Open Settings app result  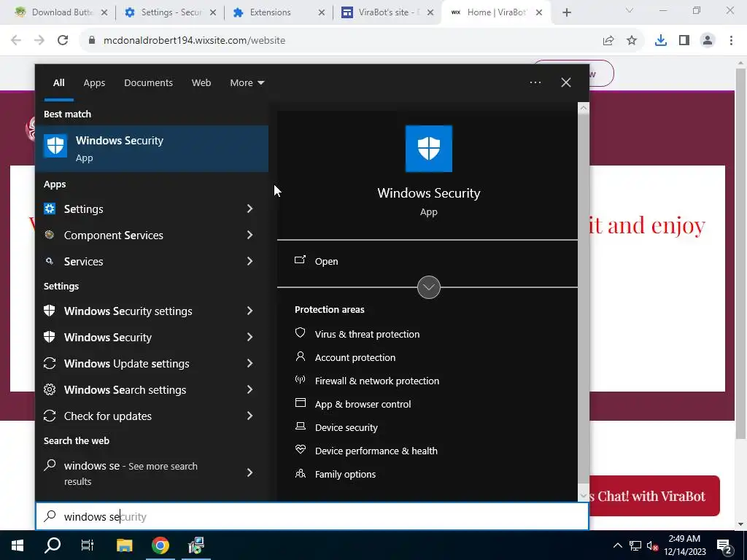tap(138, 209)
